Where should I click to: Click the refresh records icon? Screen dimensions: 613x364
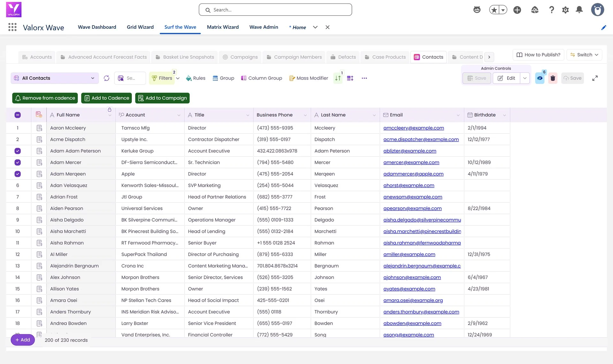(x=107, y=78)
